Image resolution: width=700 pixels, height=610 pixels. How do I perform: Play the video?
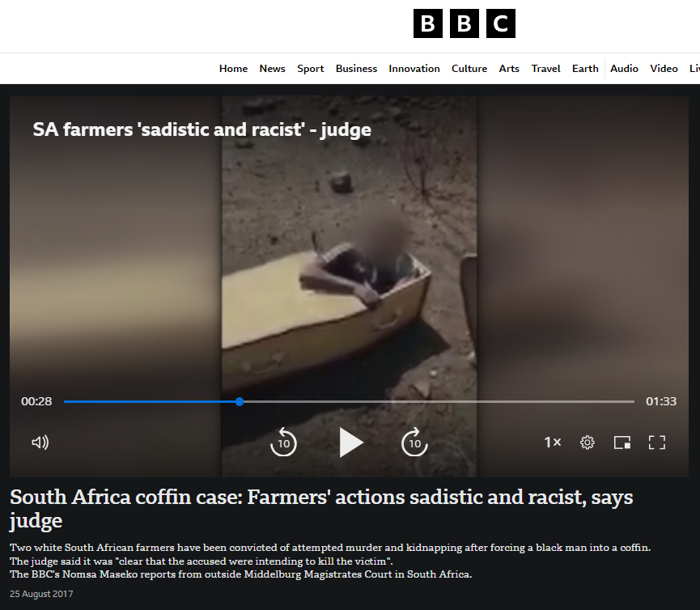tap(351, 443)
